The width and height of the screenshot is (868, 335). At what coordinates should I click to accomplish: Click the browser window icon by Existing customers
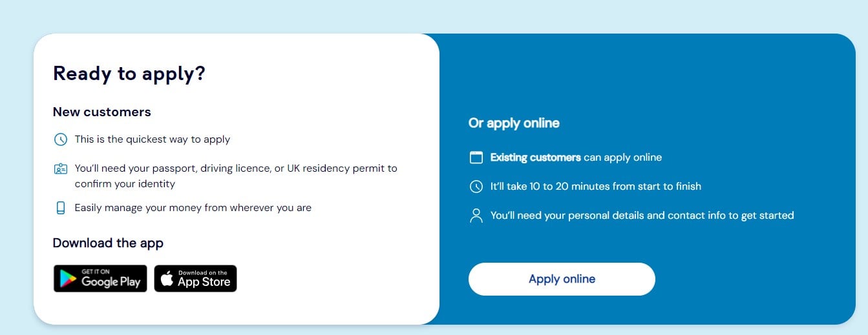476,157
